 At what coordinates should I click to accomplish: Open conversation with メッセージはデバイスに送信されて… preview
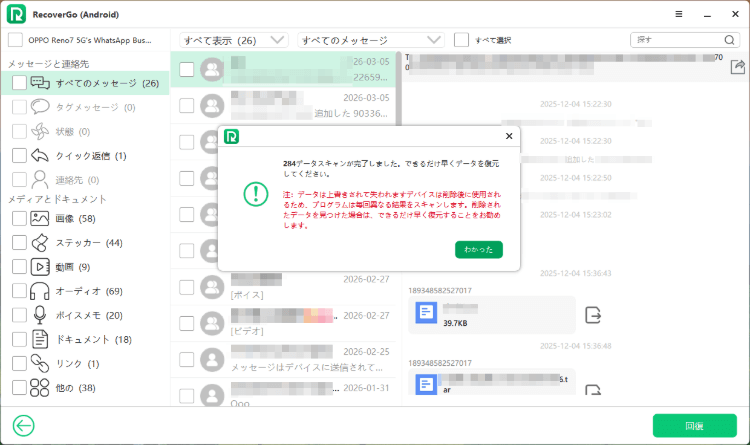pos(283,359)
